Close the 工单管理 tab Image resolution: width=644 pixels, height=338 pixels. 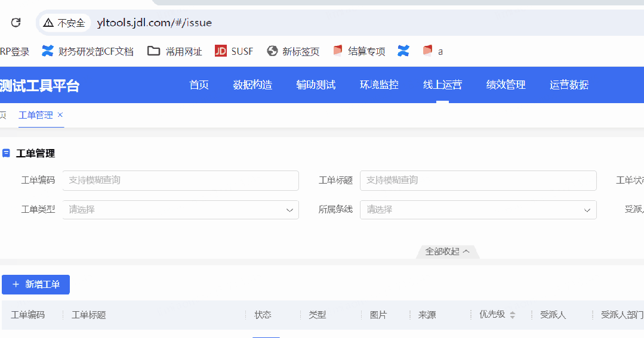[60, 115]
